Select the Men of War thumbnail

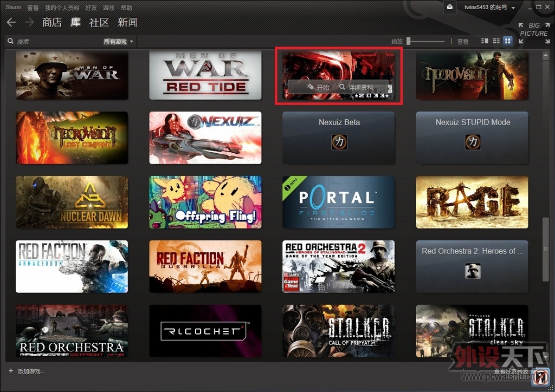pos(72,75)
